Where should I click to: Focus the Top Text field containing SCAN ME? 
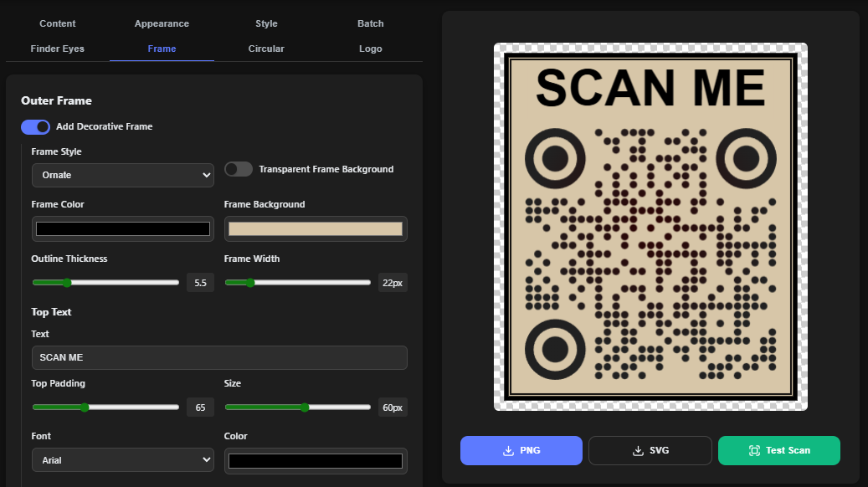click(x=220, y=357)
